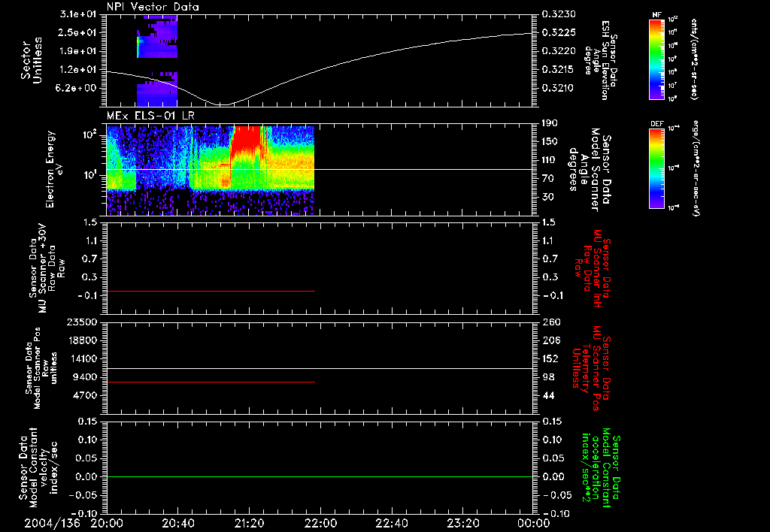The image size is (770, 532).
Task: Click the 'MEx ELS-01 LR' panel title
Action: pyautogui.click(x=150, y=116)
